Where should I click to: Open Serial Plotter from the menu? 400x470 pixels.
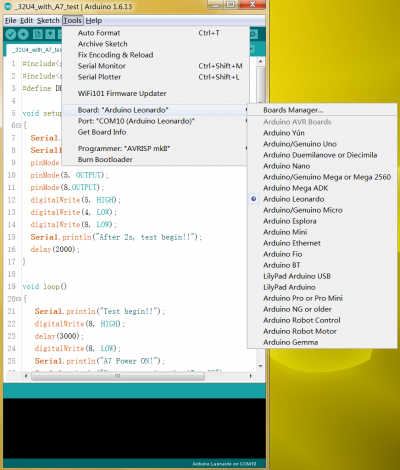[156, 77]
